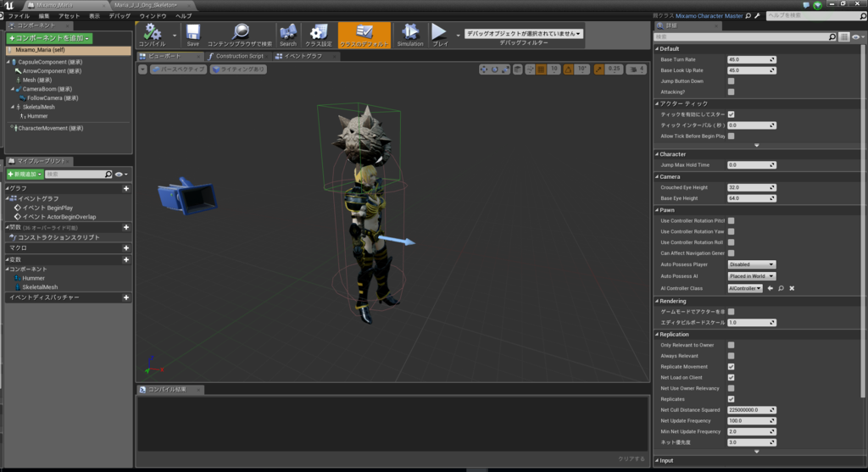Start Simulation from the toolbar

410,33
